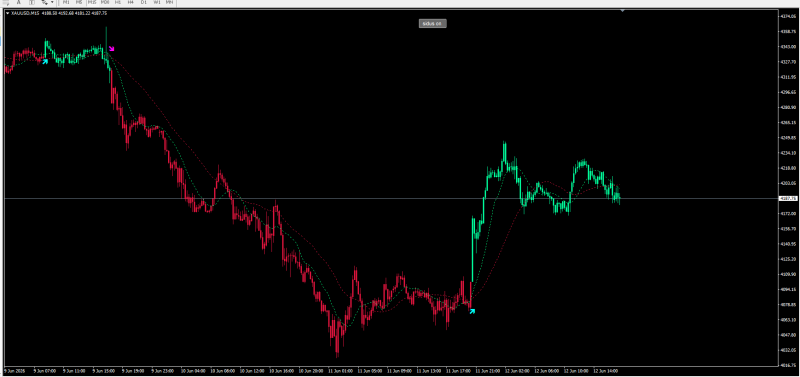The height and width of the screenshot is (377, 800).
Task: Switch chart to MN monthly timeframe
Action: [x=169, y=2]
